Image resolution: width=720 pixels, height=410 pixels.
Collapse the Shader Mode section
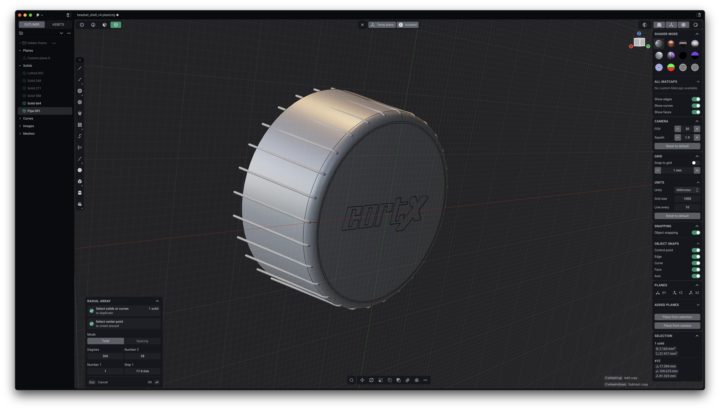(697, 34)
